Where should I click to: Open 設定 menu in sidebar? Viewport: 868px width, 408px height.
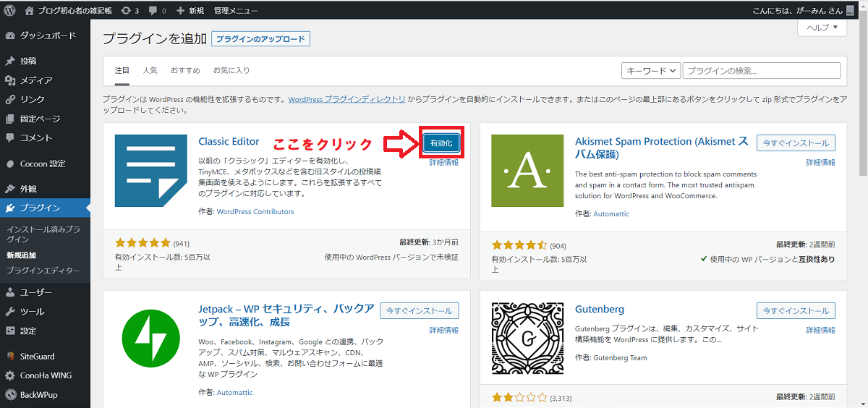pos(45,331)
